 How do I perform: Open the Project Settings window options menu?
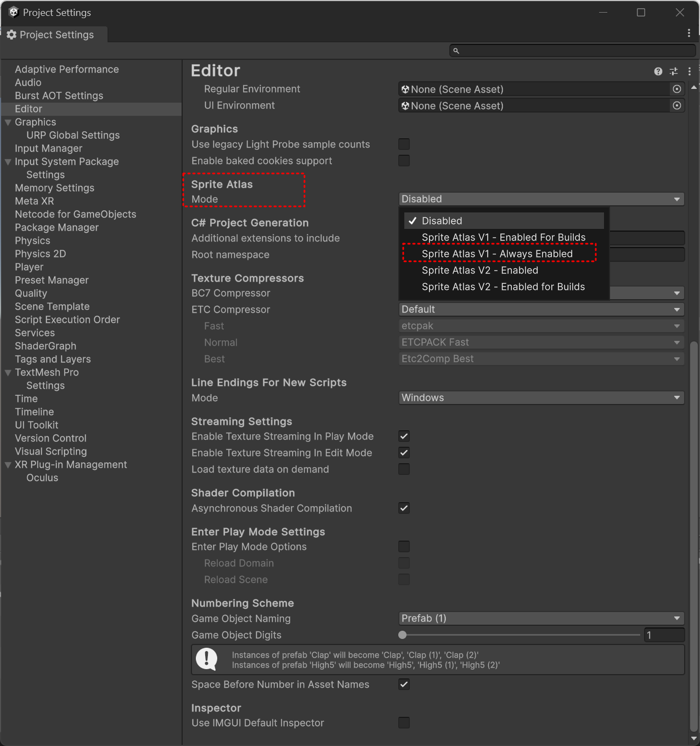pyautogui.click(x=689, y=33)
